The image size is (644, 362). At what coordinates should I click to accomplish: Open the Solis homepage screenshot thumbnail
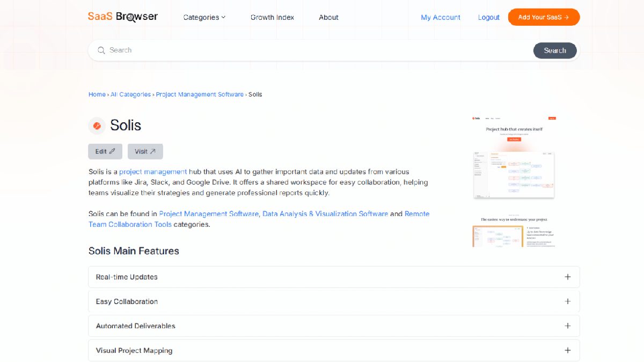point(514,157)
